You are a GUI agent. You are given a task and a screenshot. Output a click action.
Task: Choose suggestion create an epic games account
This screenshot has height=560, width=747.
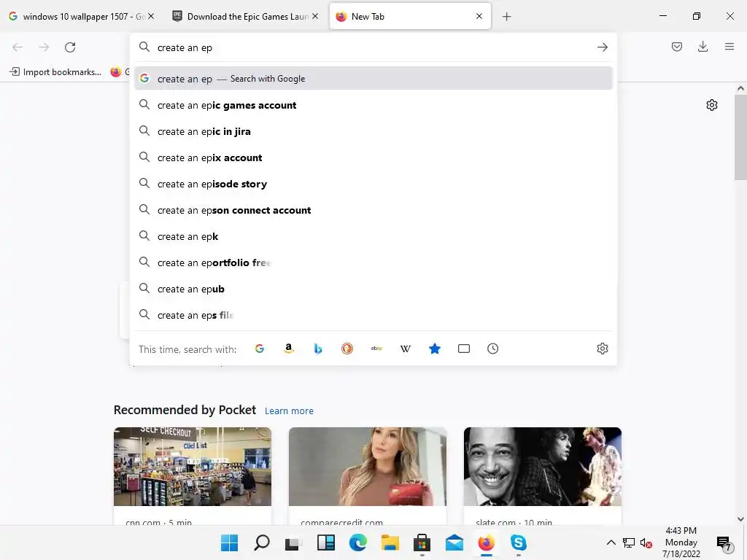click(373, 105)
